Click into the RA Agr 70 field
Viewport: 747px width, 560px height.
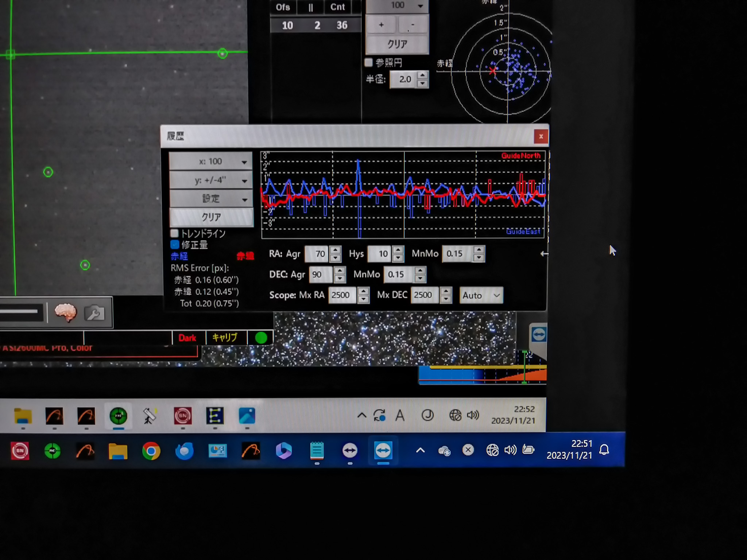[x=317, y=254]
